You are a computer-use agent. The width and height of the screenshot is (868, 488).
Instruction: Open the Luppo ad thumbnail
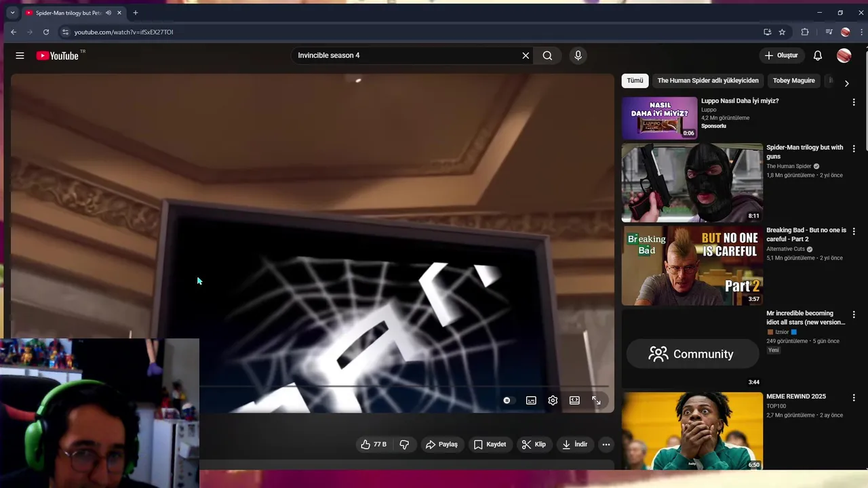(x=660, y=118)
